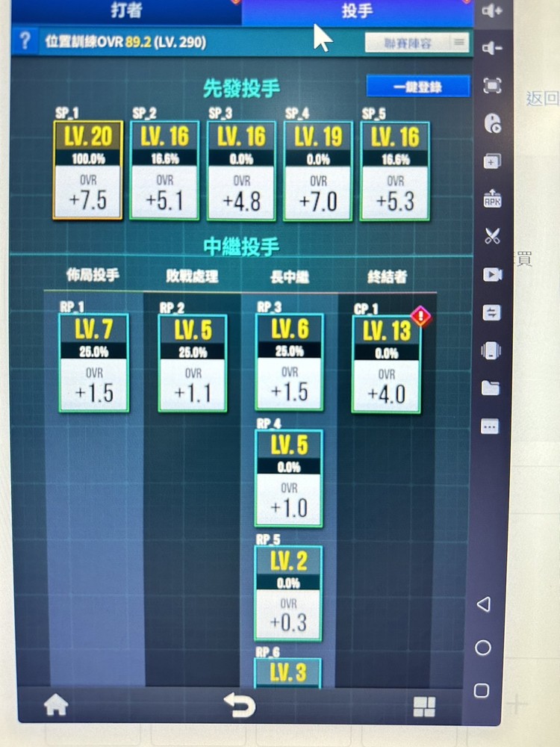Switch to the 打者 tab

point(126,10)
